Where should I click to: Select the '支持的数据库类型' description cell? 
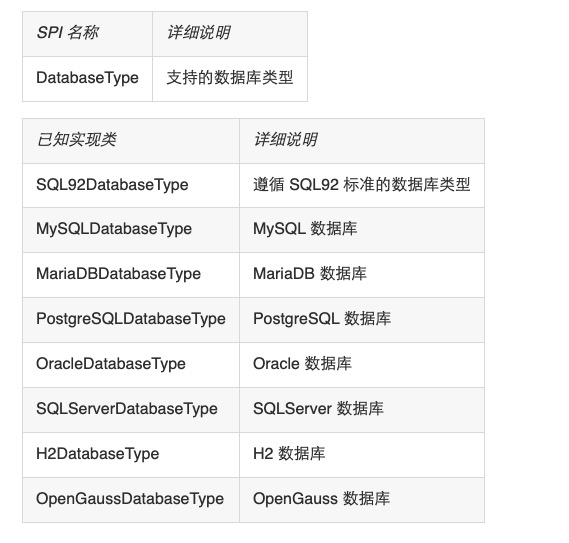(230, 78)
